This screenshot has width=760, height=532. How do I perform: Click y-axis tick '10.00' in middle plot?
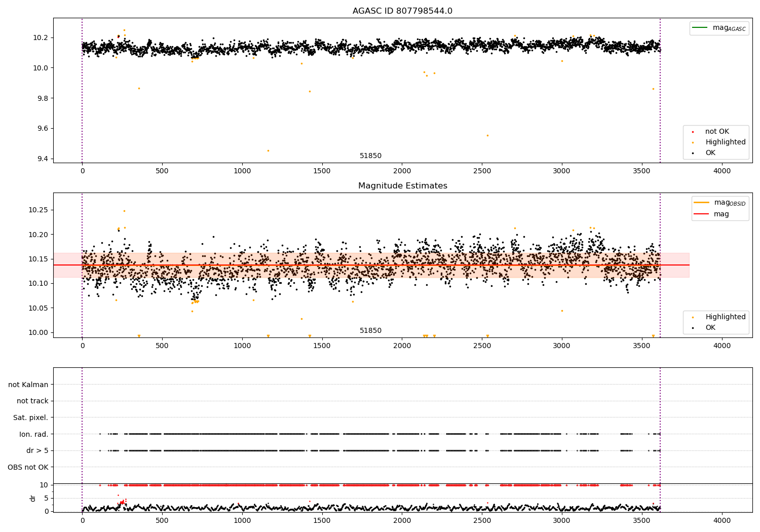(39, 332)
